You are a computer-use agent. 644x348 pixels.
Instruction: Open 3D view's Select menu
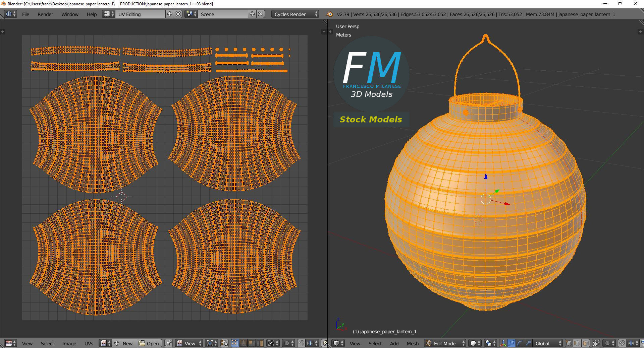[x=375, y=344]
